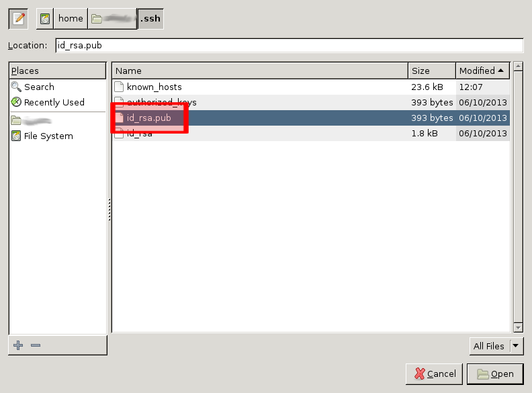The width and height of the screenshot is (532, 393).
Task: Select the .ssh path button
Action: (x=150, y=19)
